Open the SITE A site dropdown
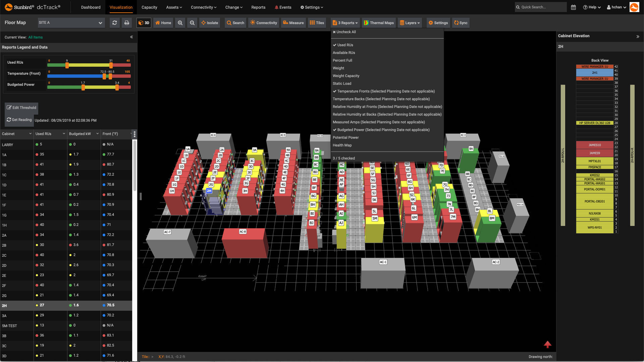Viewport: 644px width, 362px height. [x=71, y=23]
